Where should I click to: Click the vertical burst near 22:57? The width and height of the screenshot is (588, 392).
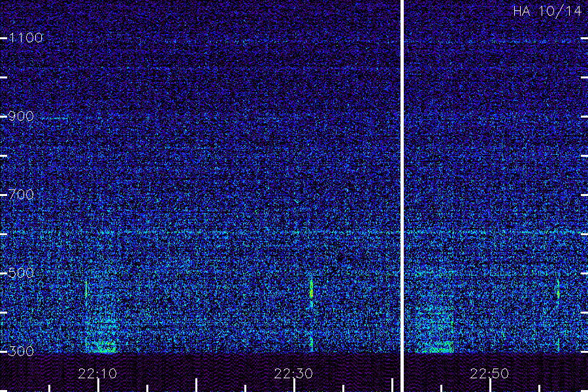(x=558, y=289)
